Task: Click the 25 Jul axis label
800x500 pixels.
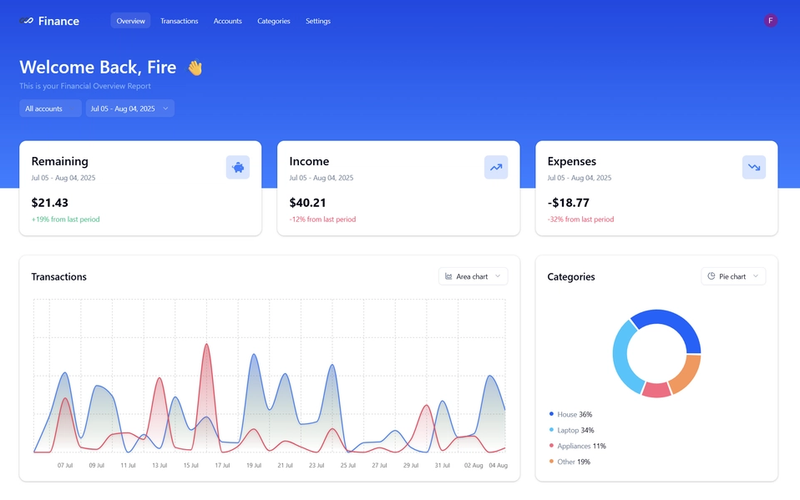Action: (348, 465)
